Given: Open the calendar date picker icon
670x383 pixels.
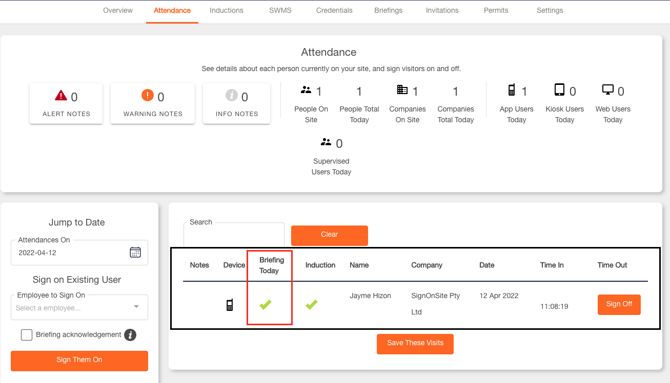Looking at the screenshot, I should coord(135,252).
